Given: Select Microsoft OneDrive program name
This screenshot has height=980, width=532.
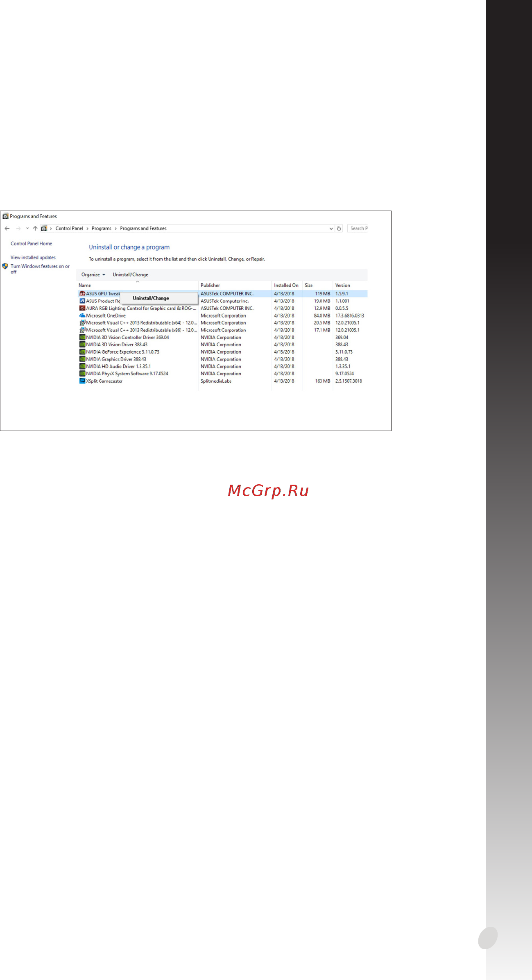Looking at the screenshot, I should (106, 316).
